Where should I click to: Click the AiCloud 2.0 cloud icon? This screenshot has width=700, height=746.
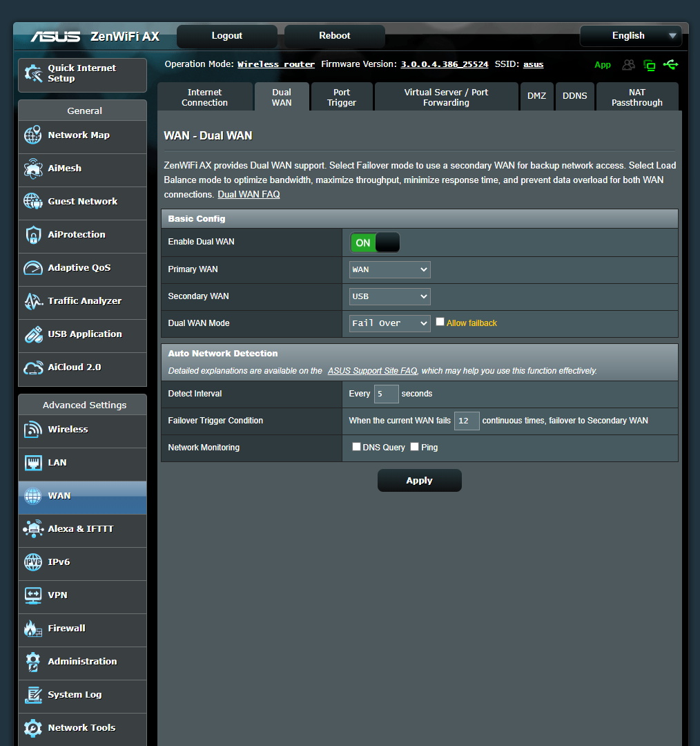tap(33, 367)
